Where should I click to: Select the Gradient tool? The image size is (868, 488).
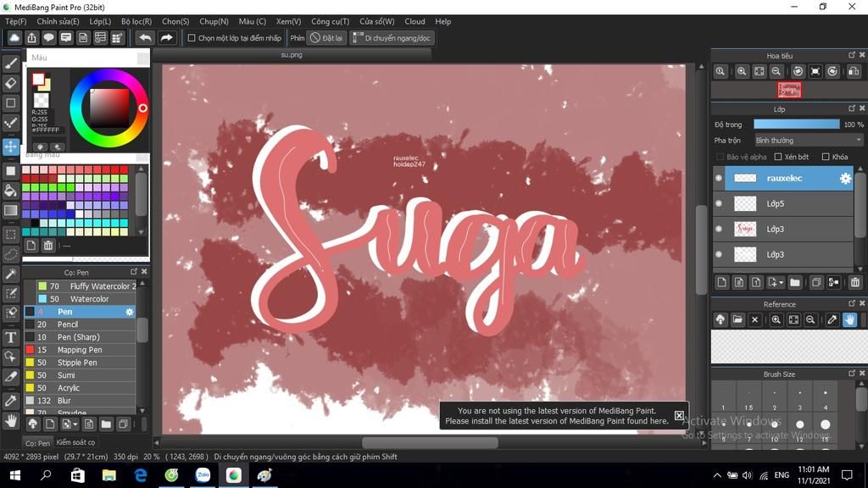pos(10,211)
